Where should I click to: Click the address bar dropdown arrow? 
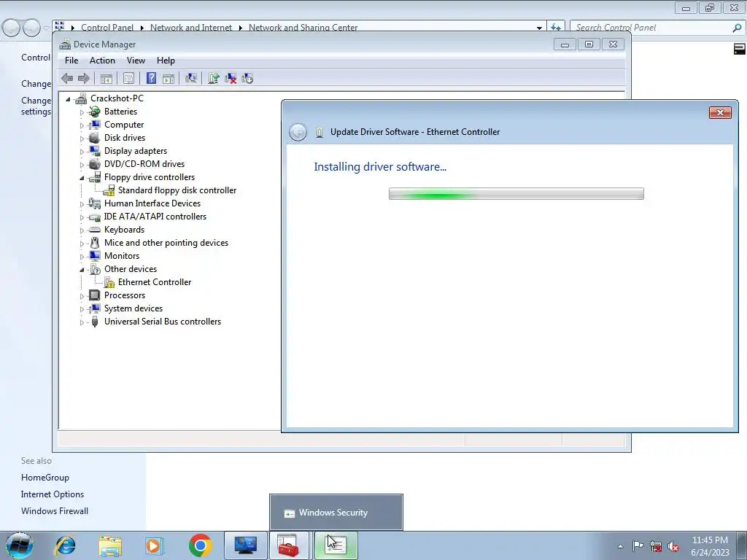539,28
